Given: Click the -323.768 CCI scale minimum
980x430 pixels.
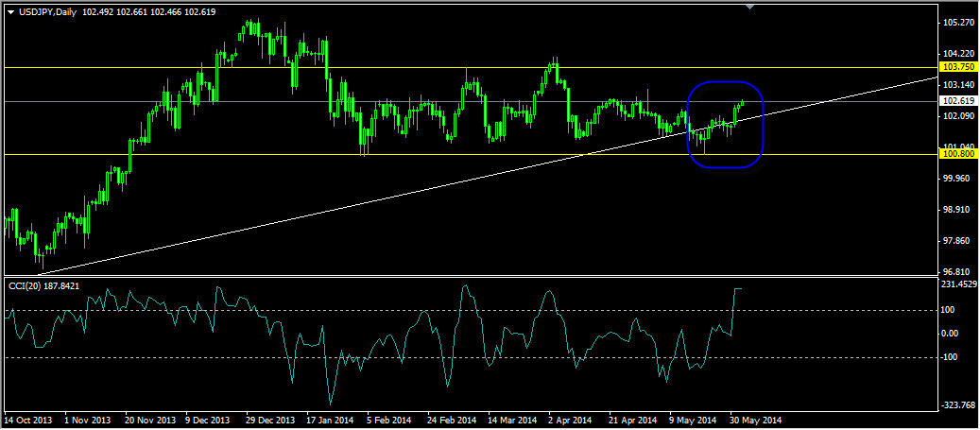Looking at the screenshot, I should 959,405.
